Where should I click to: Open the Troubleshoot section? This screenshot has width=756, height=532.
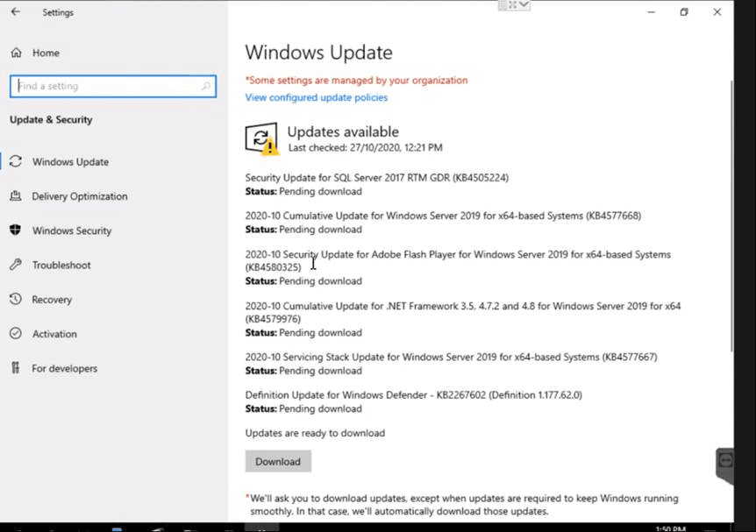tap(61, 265)
